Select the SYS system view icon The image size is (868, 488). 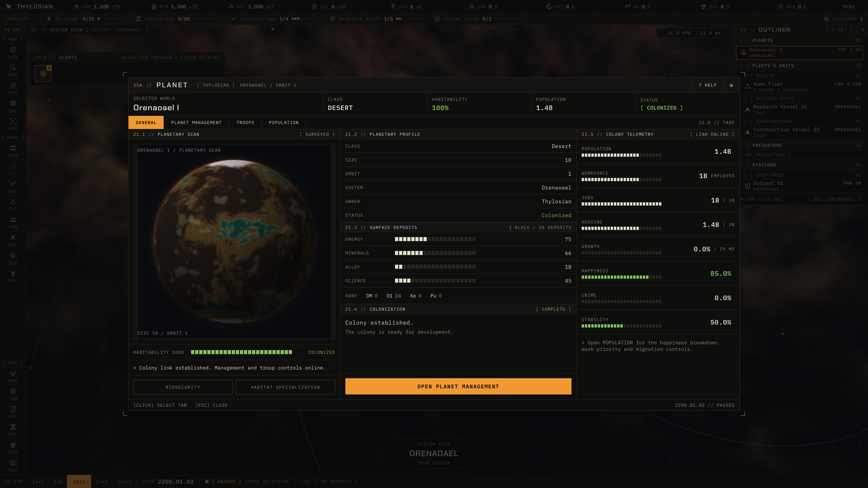click(x=13, y=88)
